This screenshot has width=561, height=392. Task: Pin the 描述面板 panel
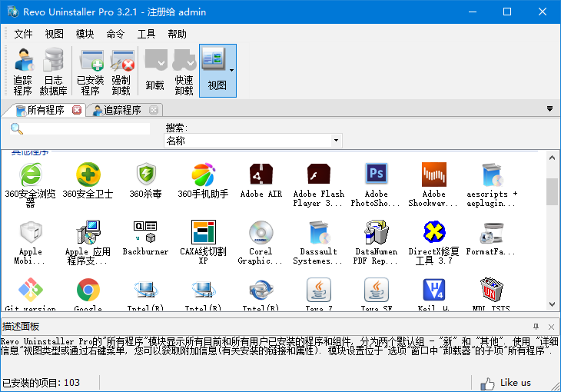point(536,327)
